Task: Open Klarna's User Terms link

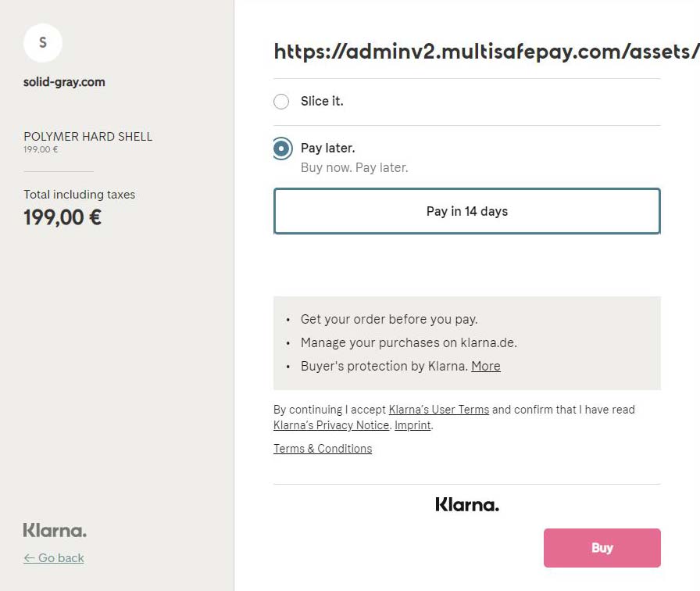Action: pos(439,409)
